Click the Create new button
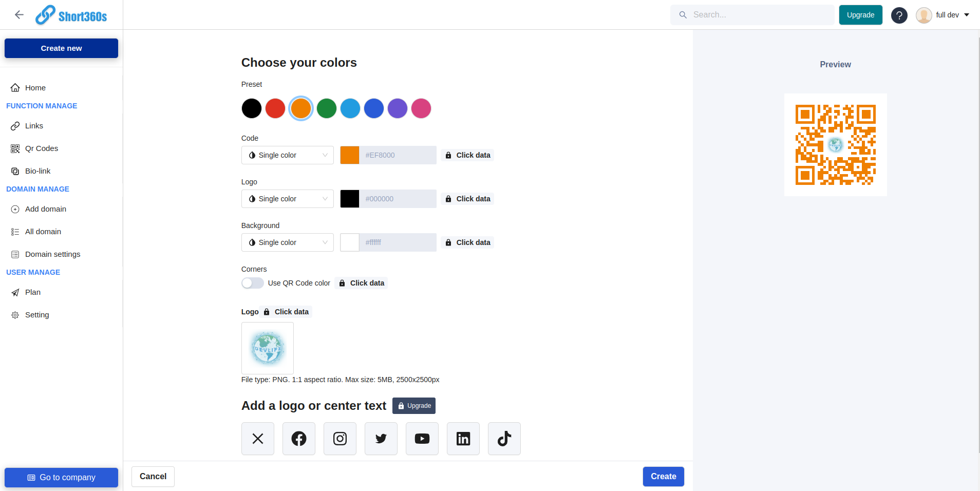 click(x=61, y=48)
